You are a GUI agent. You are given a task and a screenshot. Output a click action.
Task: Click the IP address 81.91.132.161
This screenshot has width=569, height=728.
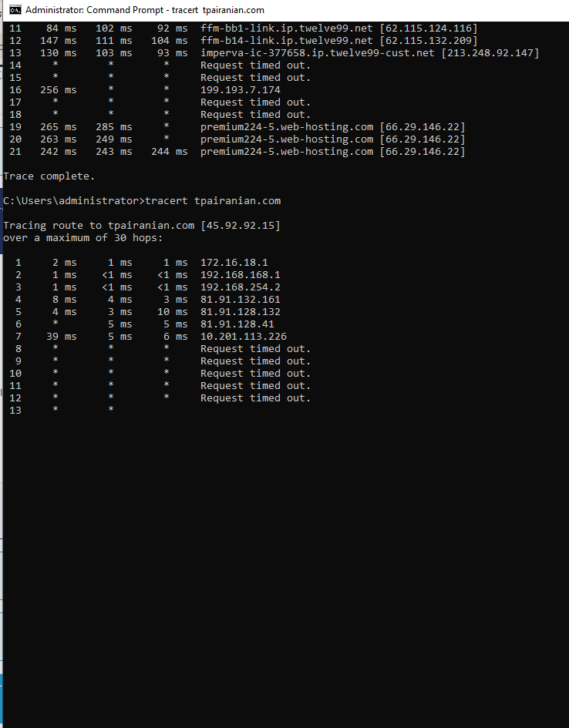coord(241,300)
